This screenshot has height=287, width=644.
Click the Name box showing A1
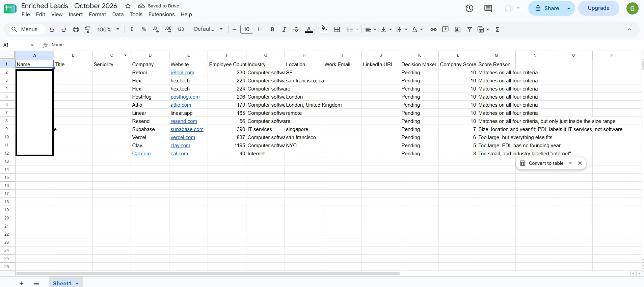[x=19, y=45]
